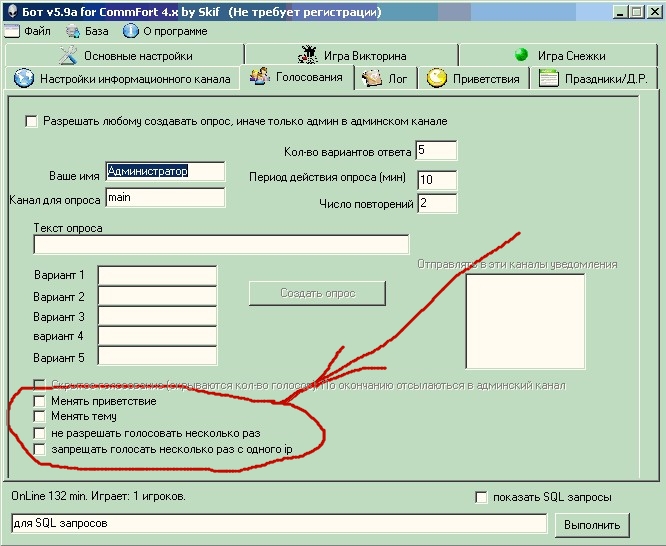
Task: Toggle the Менять приветствие checkbox
Action: 40,401
